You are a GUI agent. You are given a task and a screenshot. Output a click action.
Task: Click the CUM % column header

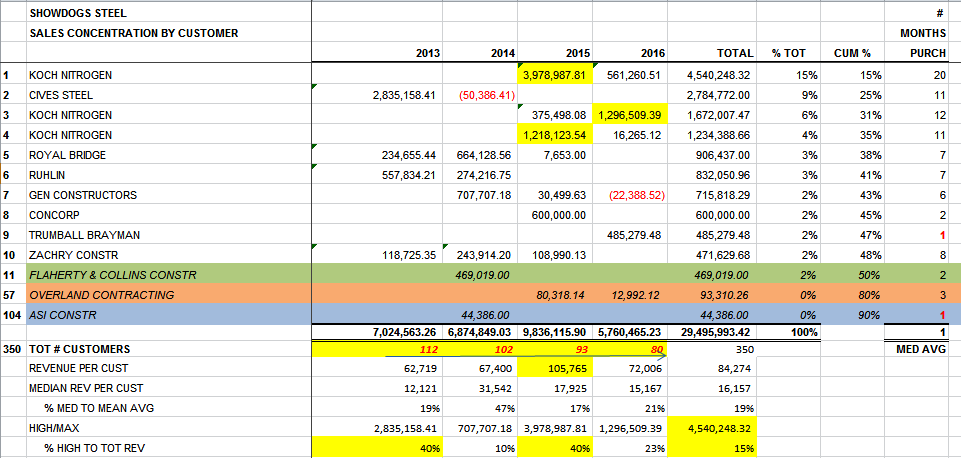coord(853,53)
